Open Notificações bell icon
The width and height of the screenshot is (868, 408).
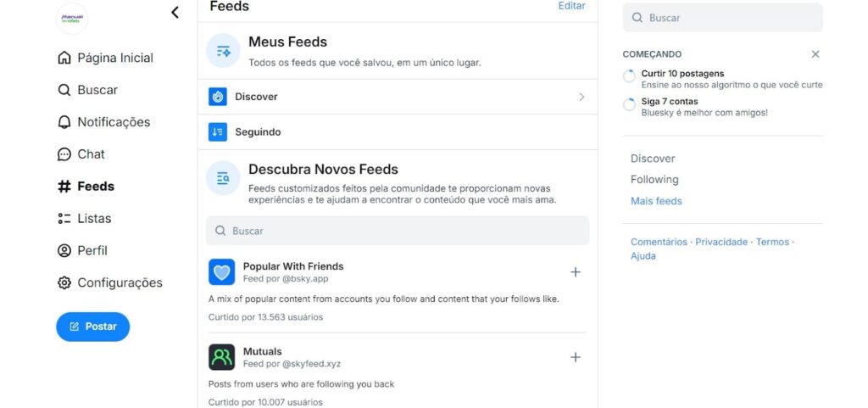click(x=64, y=122)
